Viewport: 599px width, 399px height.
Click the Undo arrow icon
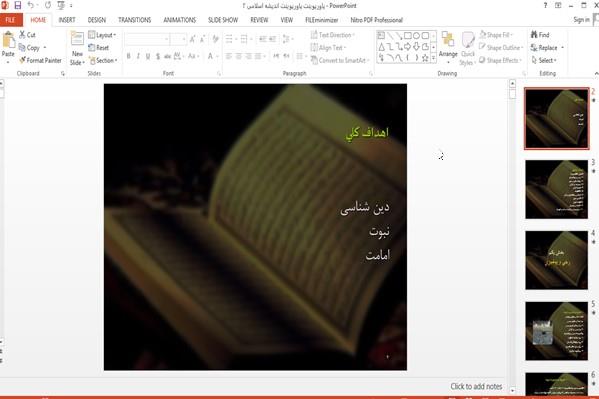pyautogui.click(x=31, y=5)
